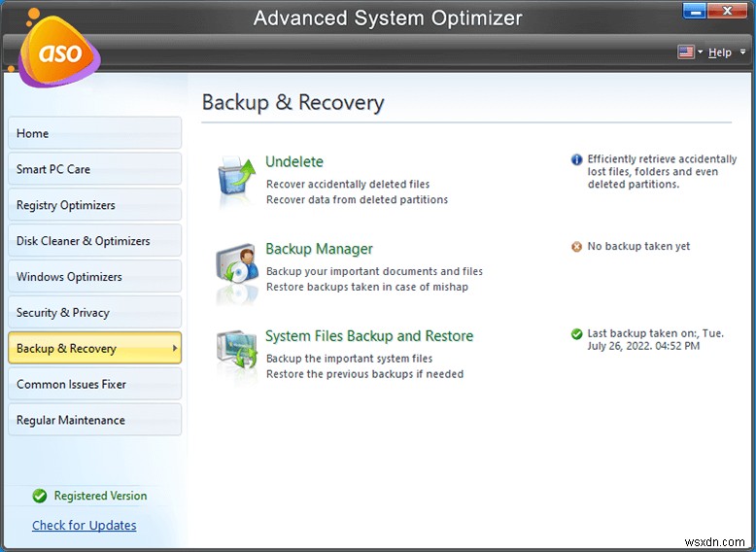Click 'No backup taken yet' status text
Screen dimensions: 756x552
click(x=638, y=246)
